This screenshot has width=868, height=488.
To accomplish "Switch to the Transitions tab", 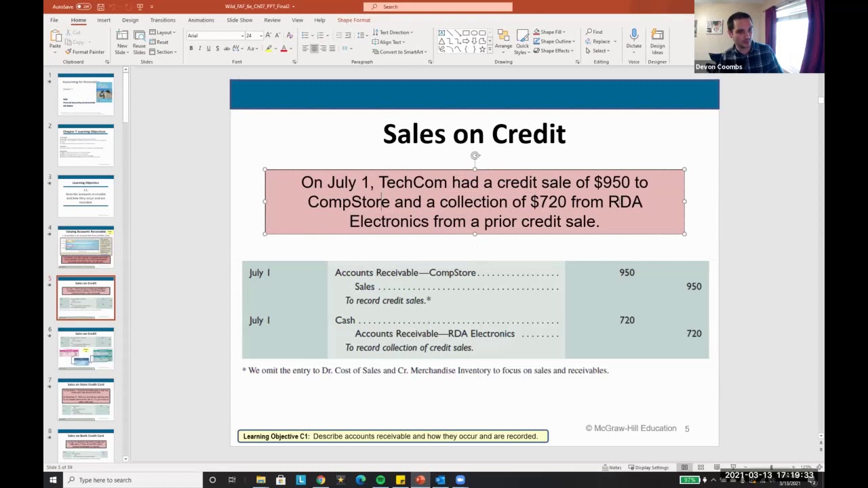I will 163,20.
